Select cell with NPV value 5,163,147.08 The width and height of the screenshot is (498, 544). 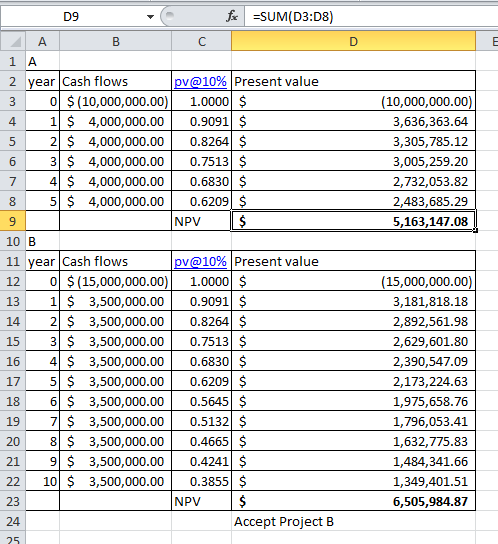pos(353,221)
